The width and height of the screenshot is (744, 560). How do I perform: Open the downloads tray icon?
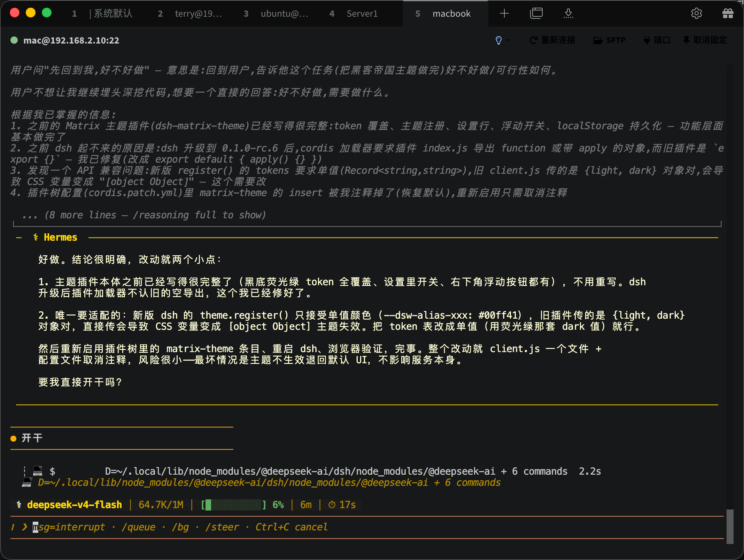[x=568, y=14]
